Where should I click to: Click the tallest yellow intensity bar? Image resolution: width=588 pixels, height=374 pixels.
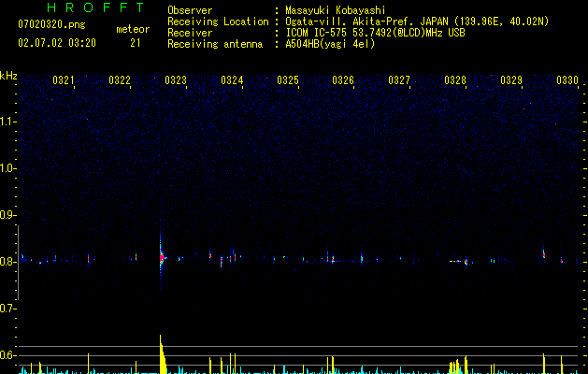162,354
